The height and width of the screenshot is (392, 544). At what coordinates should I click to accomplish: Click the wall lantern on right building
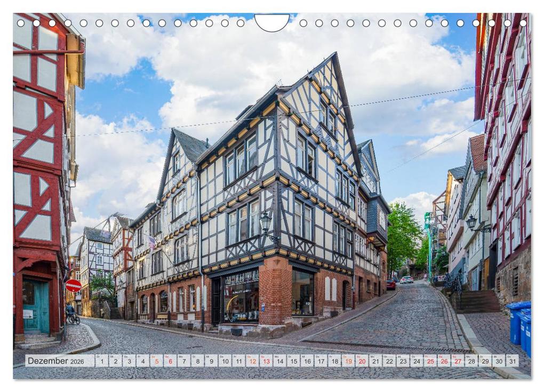(471, 222)
